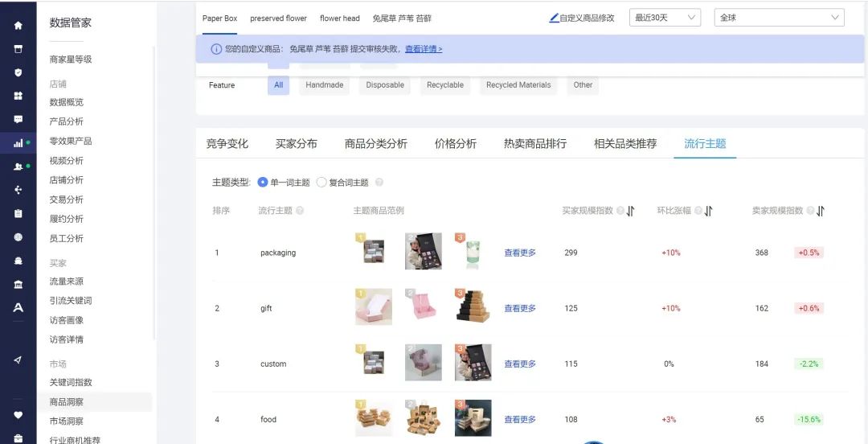
Task: Select the Paper Box product tab
Action: (x=219, y=18)
